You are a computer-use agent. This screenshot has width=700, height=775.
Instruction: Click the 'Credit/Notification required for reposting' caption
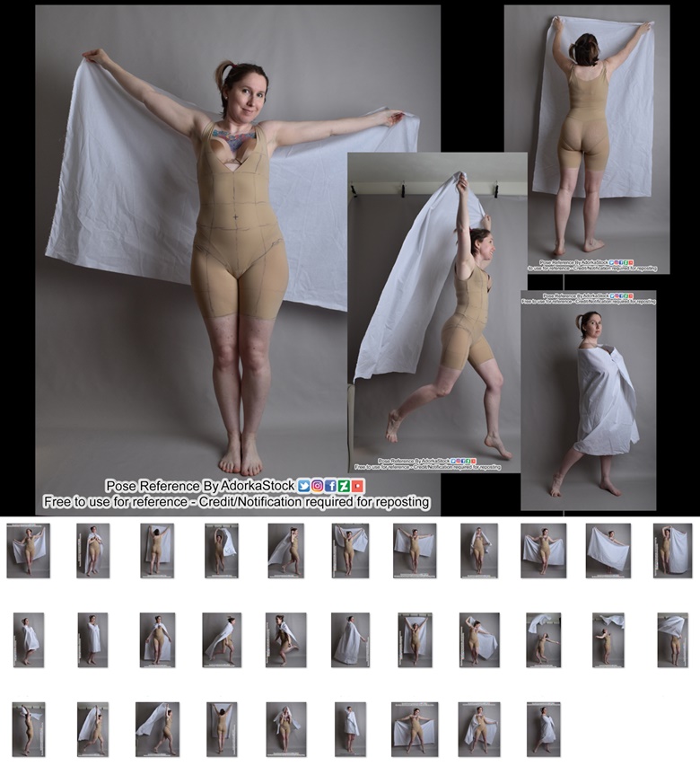312,502
